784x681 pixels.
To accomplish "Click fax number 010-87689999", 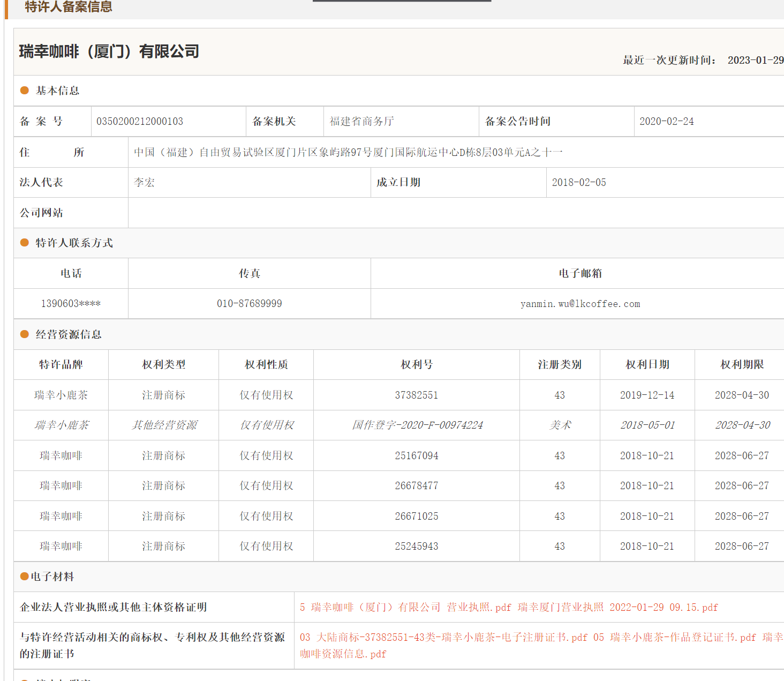I will click(x=250, y=304).
